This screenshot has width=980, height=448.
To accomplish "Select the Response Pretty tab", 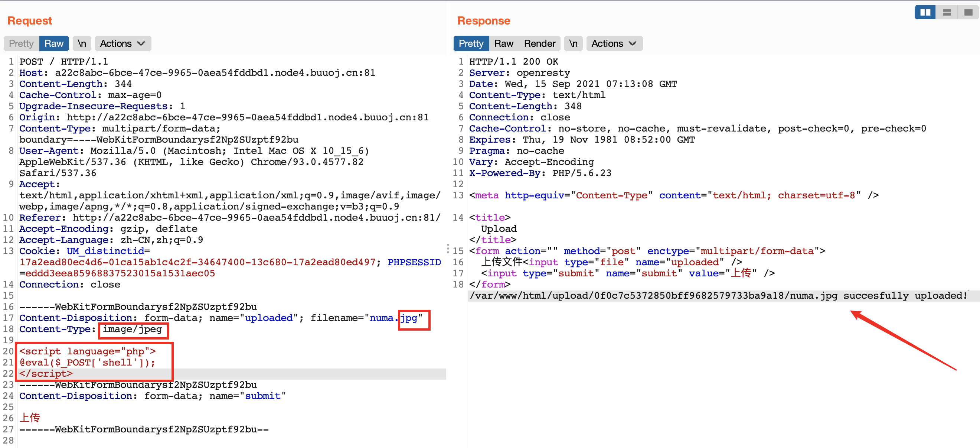I will 471,43.
